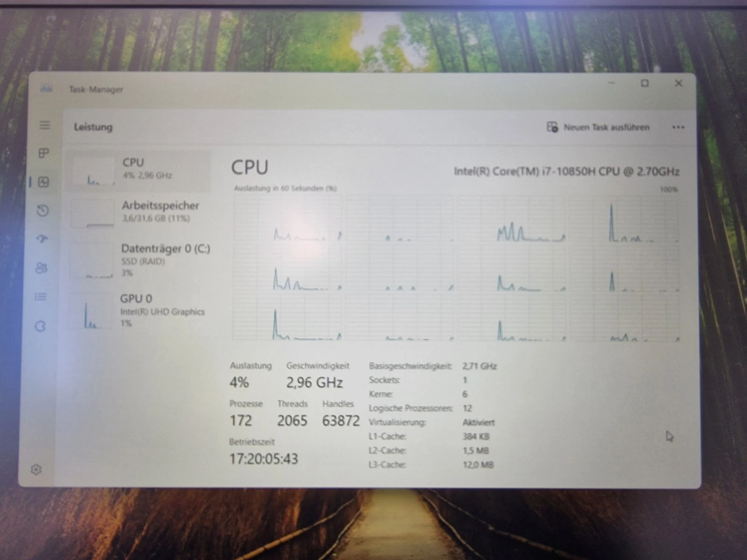Minimize the Task-Manager window

pos(612,83)
